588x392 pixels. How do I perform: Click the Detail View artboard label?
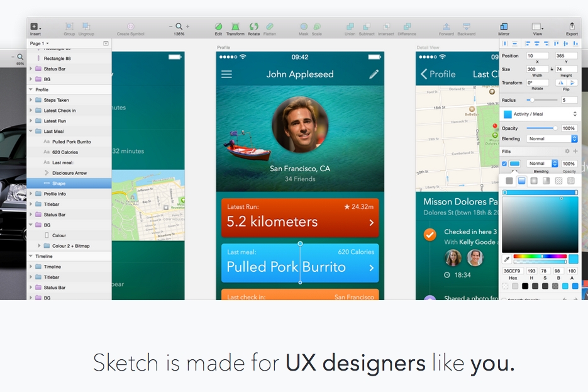pyautogui.click(x=428, y=47)
